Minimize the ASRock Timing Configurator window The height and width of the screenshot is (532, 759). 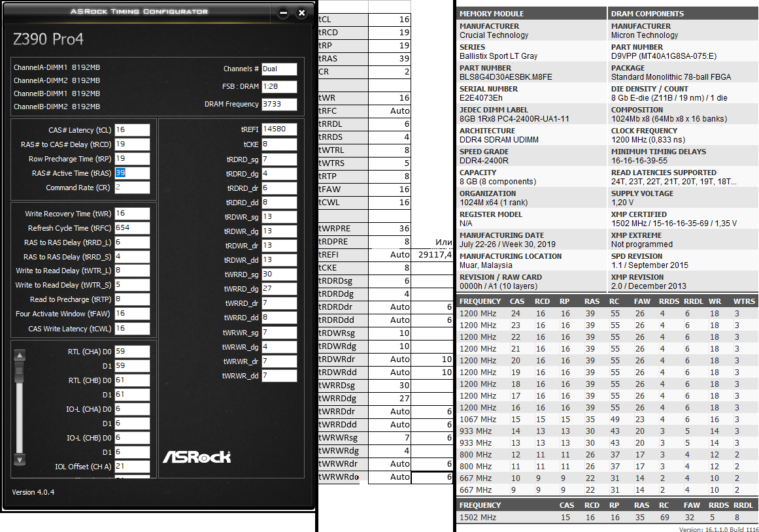pyautogui.click(x=283, y=13)
